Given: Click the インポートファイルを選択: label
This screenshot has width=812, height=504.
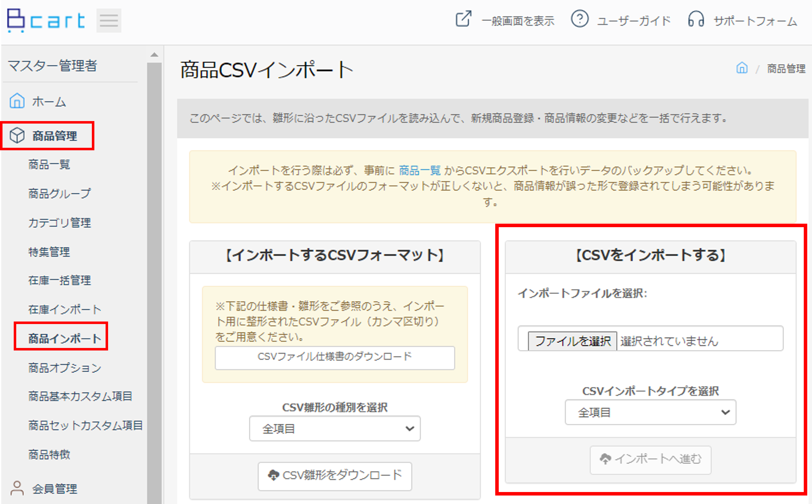Looking at the screenshot, I should pyautogui.click(x=582, y=293).
